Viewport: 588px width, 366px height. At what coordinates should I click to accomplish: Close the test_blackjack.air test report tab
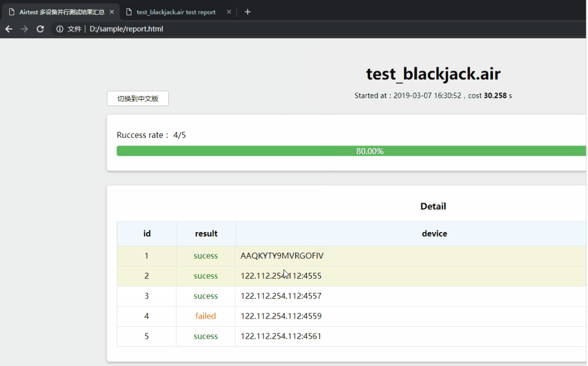pos(229,12)
